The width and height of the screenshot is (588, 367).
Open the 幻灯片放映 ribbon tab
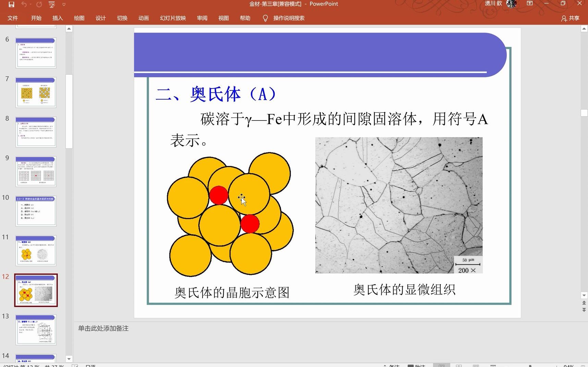click(x=173, y=18)
